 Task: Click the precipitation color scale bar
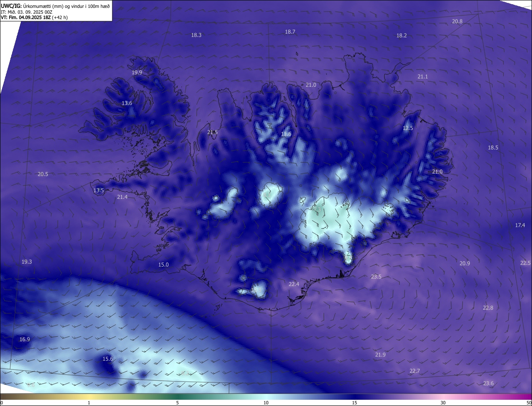point(266,397)
